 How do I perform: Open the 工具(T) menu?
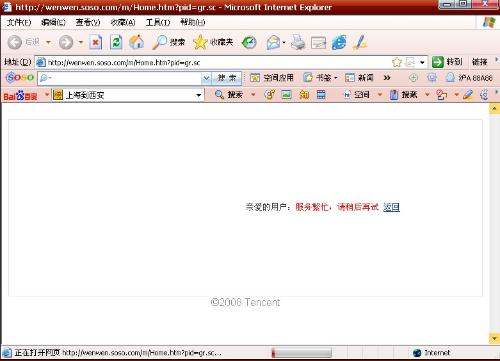pyautogui.click(x=158, y=22)
